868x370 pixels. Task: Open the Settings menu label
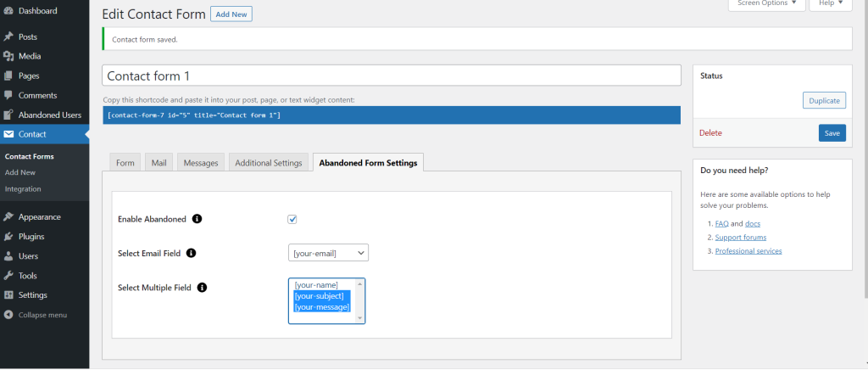(33, 294)
